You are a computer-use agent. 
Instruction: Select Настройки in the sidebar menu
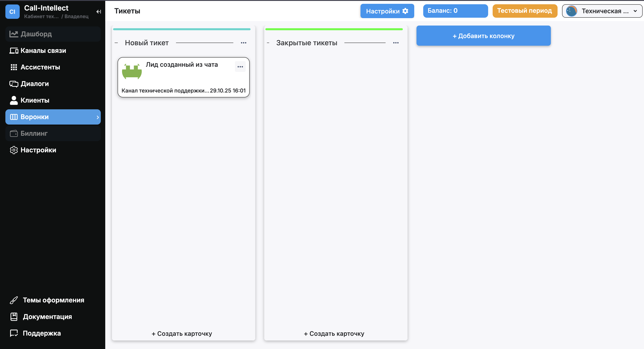(38, 150)
